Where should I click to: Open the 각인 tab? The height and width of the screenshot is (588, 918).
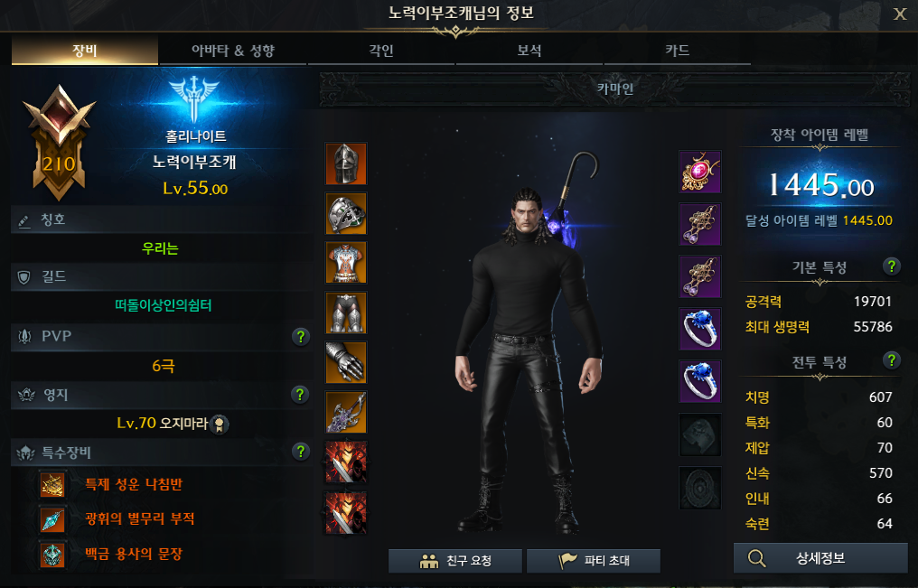381,51
